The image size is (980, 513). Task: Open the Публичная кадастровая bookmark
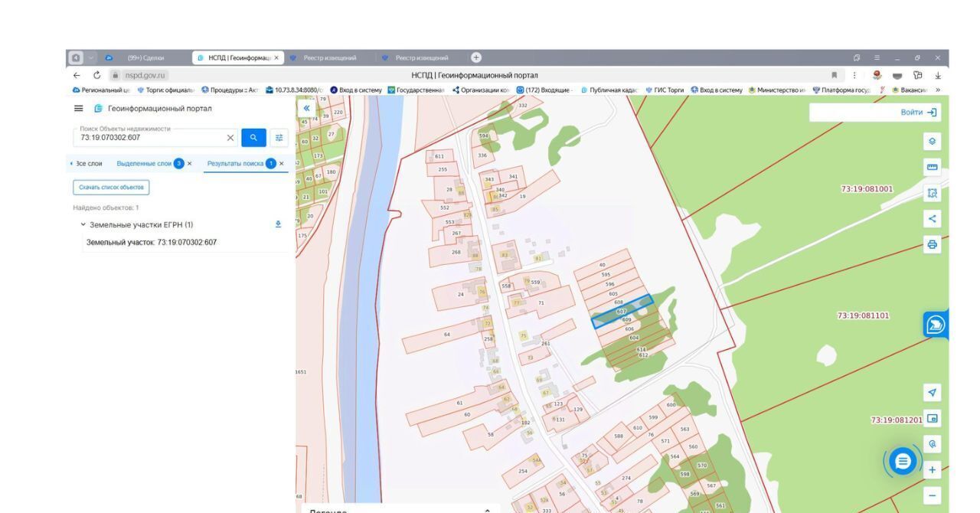(608, 90)
